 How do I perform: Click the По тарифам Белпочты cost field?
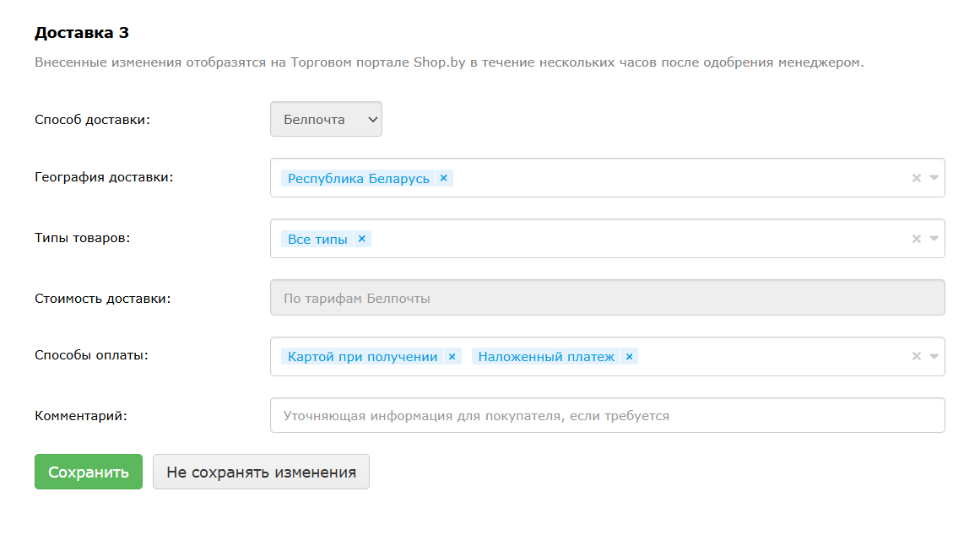point(607,299)
